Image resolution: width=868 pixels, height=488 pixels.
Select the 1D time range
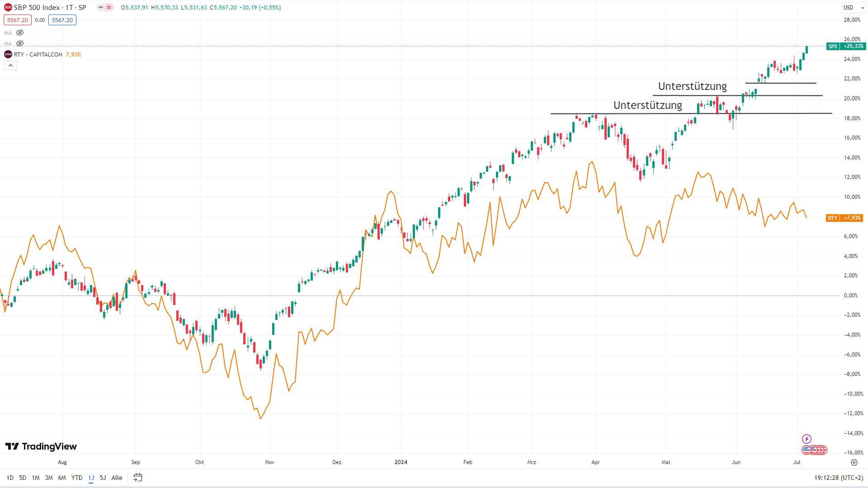[x=10, y=478]
